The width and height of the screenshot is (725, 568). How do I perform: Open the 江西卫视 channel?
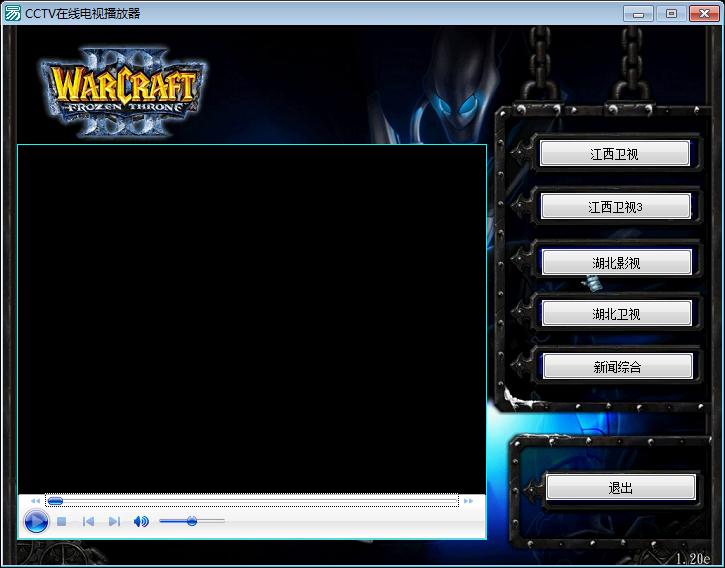614,154
